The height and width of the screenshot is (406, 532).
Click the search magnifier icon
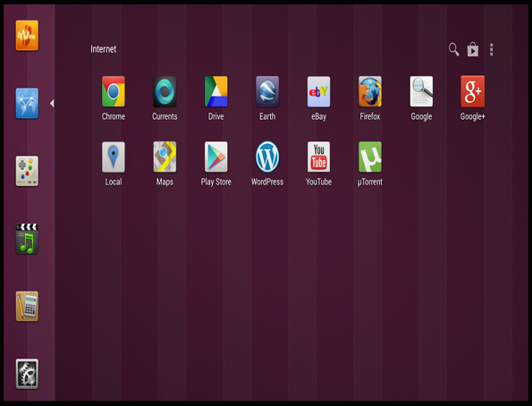(453, 49)
